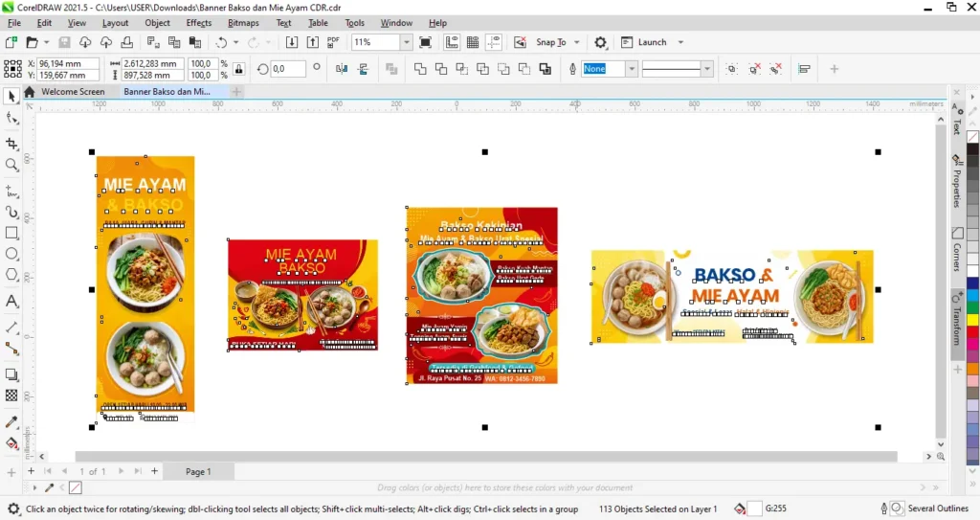980x520 pixels.
Task: Select the Shape tool
Action: [x=11, y=118]
